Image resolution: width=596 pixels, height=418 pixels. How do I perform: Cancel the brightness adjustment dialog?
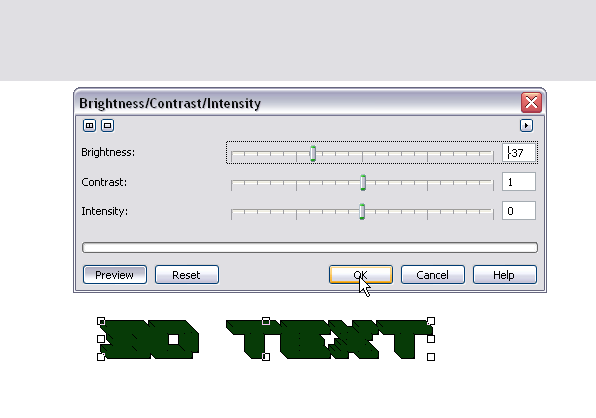click(433, 275)
